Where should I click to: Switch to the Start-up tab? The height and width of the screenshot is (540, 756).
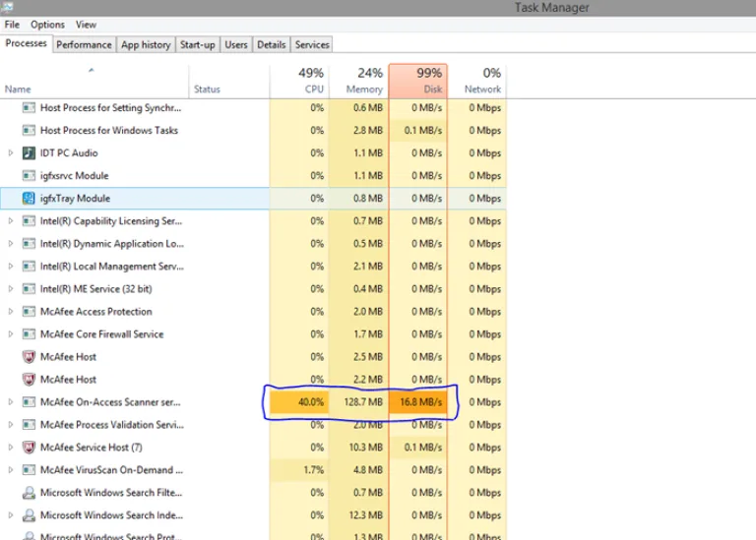point(198,45)
